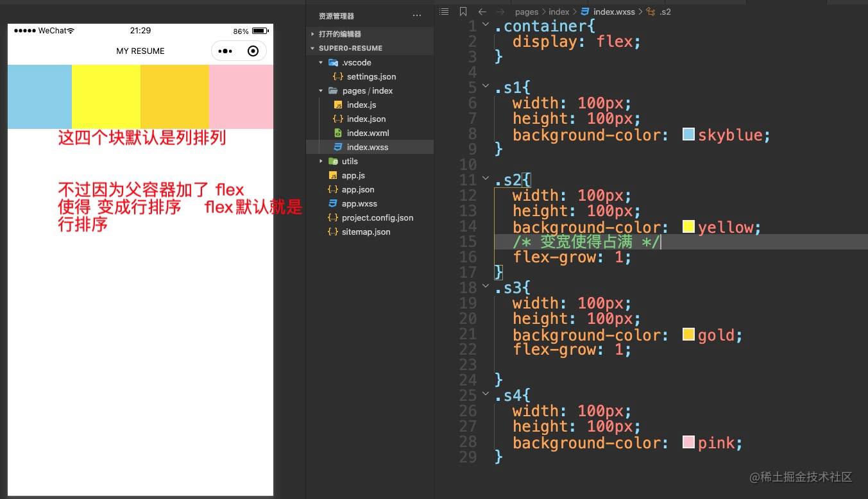Click the '.s3{' selector text

pyautogui.click(x=513, y=287)
